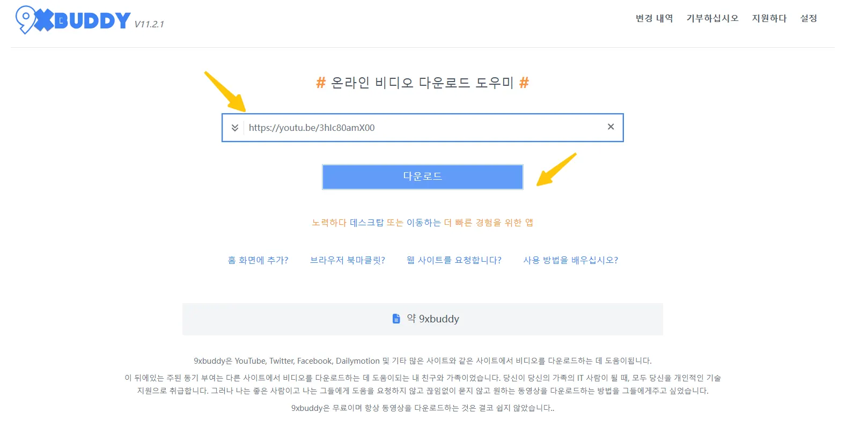Click the 웹 사이트를 요청합니다? link
The width and height of the screenshot is (868, 427).
point(454,260)
